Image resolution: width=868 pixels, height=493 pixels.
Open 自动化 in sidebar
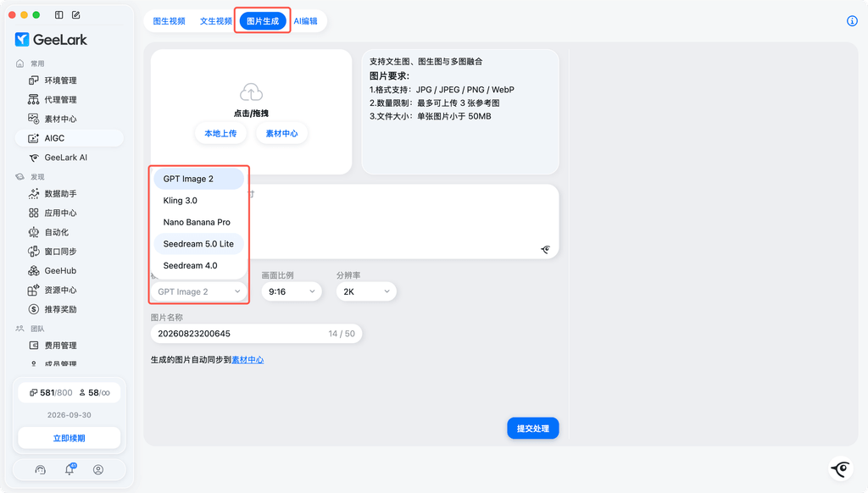[x=70, y=232]
